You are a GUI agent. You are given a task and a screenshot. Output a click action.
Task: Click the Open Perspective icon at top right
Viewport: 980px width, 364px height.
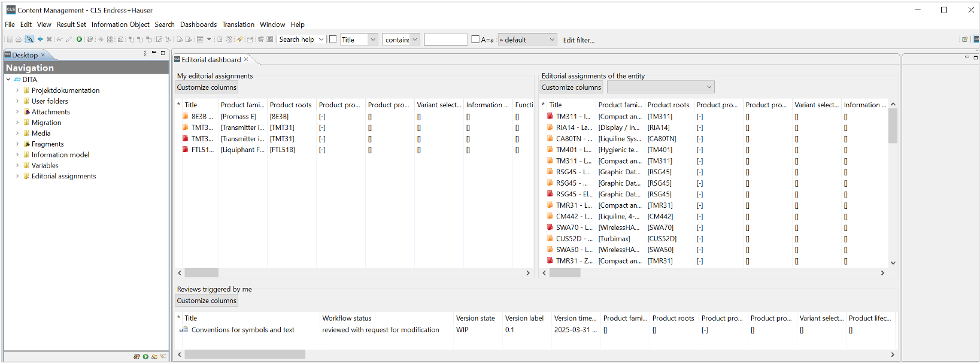click(x=964, y=40)
